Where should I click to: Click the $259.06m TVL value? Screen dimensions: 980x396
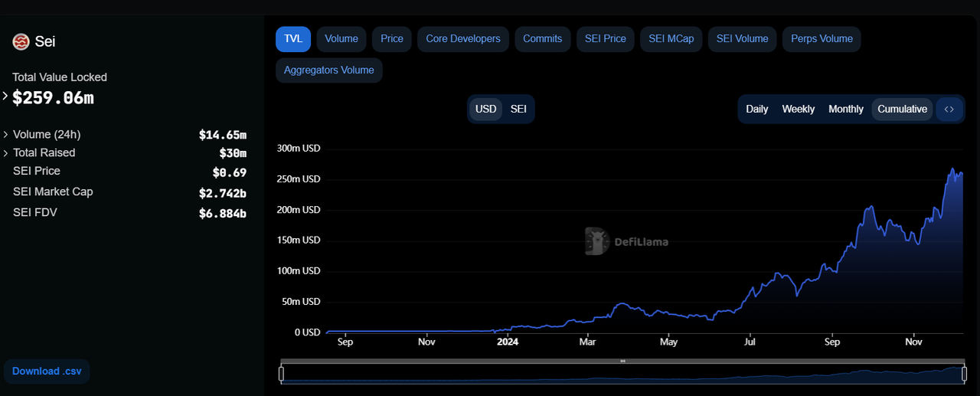pyautogui.click(x=53, y=97)
